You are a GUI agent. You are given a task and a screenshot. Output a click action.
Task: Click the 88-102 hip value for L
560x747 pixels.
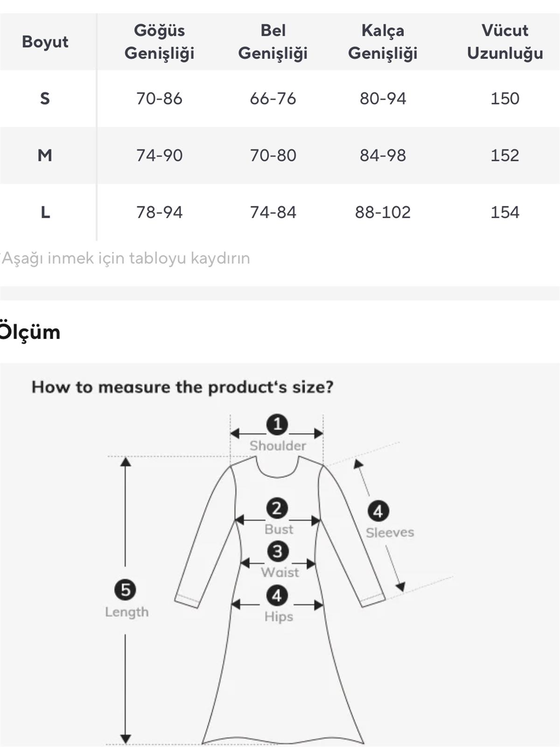pyautogui.click(x=383, y=212)
